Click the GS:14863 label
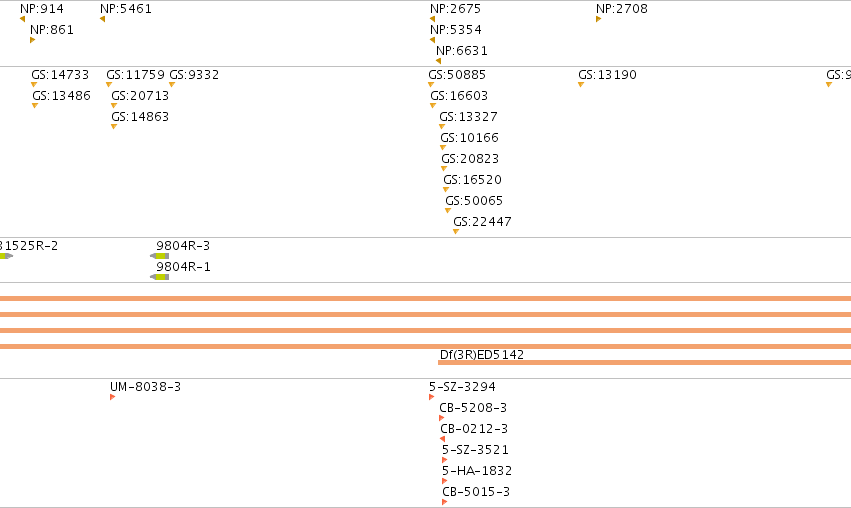This screenshot has width=851, height=508. click(141, 117)
